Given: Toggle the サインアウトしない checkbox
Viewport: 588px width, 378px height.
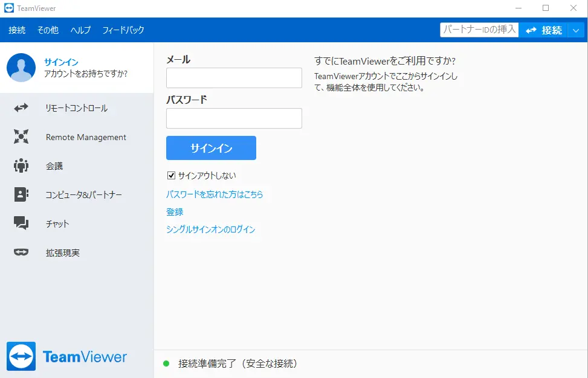Looking at the screenshot, I should 172,175.
